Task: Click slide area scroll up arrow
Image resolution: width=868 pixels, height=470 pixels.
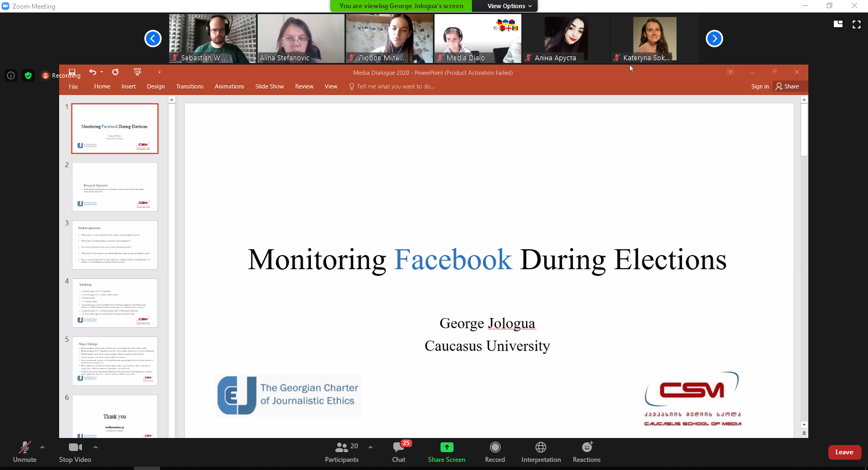Action: pos(804,100)
